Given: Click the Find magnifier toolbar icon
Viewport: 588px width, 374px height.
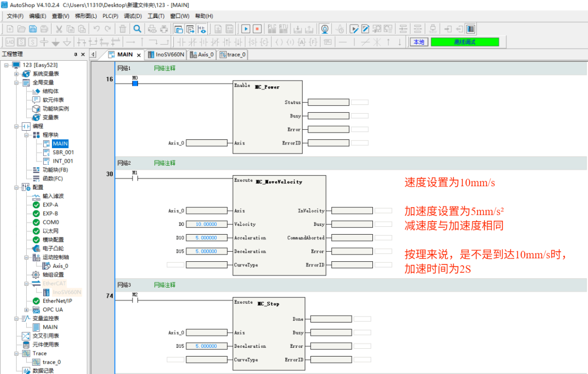Looking at the screenshot, I should pyautogui.click(x=137, y=29).
